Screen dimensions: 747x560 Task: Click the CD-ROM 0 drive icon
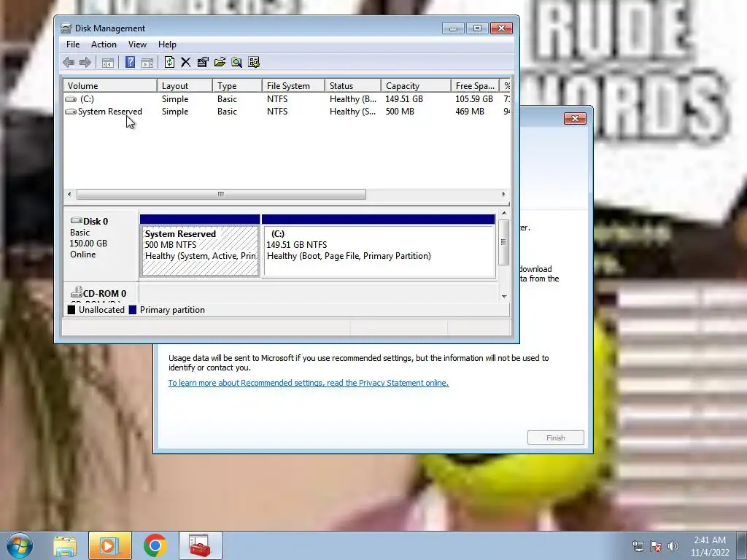[76, 292]
